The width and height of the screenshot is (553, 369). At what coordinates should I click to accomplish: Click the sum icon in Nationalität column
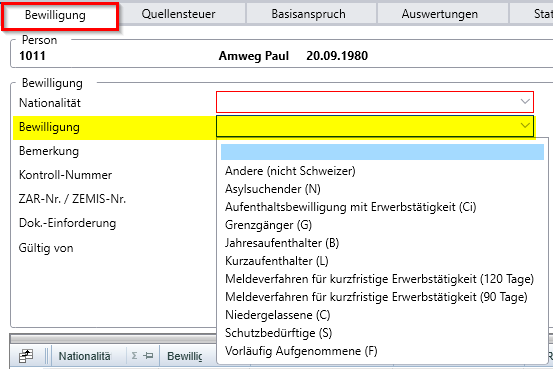[x=134, y=356]
